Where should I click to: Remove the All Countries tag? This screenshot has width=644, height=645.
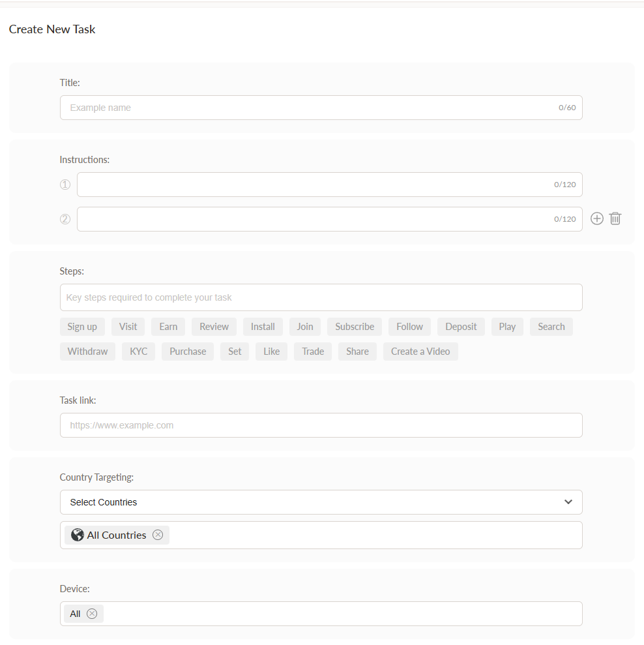pos(158,535)
